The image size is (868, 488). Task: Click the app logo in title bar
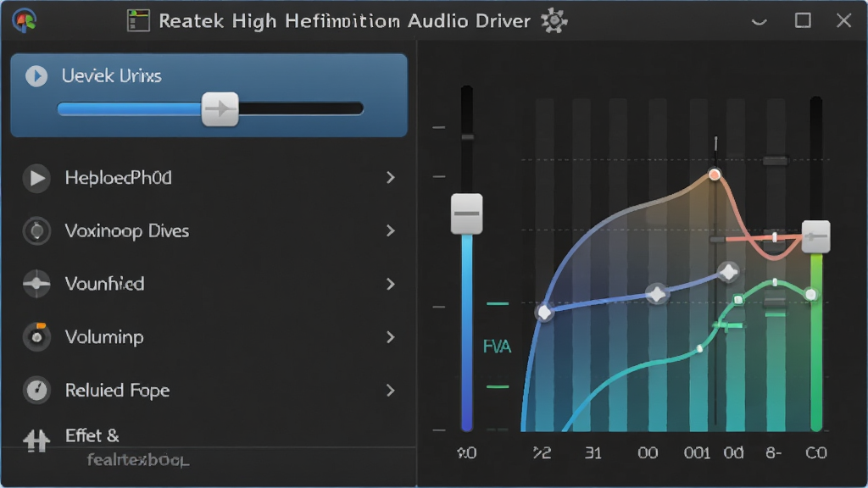point(24,21)
